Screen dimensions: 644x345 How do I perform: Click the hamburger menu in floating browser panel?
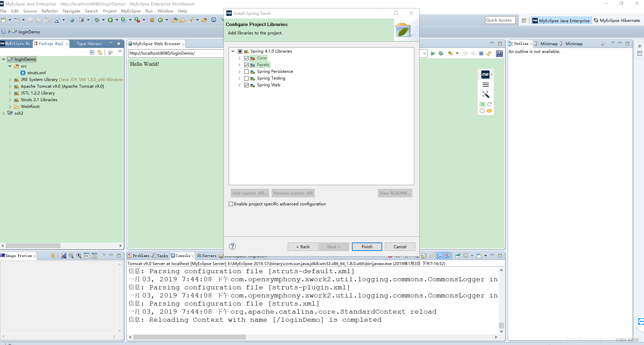486,85
